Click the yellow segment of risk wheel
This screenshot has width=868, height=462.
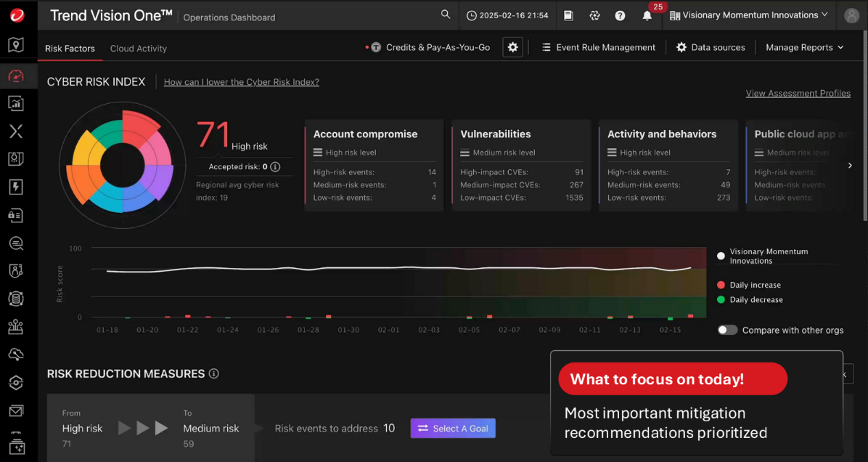click(86, 150)
